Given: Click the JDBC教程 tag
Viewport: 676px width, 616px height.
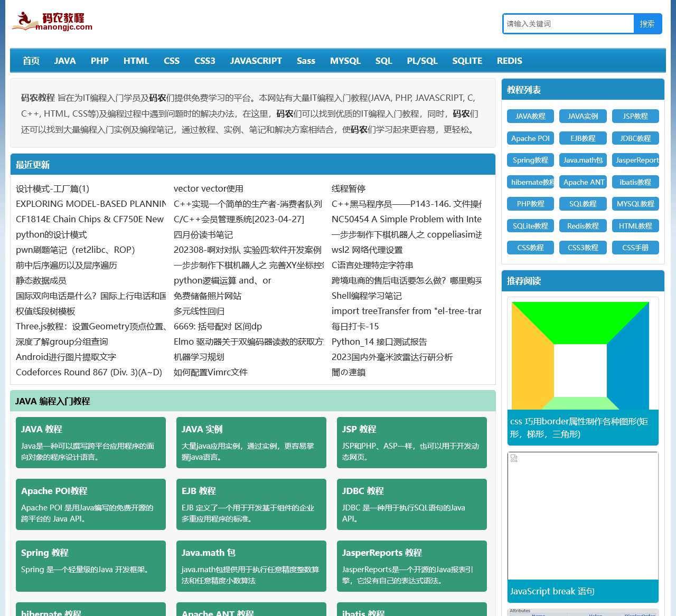Looking at the screenshot, I should (635, 138).
